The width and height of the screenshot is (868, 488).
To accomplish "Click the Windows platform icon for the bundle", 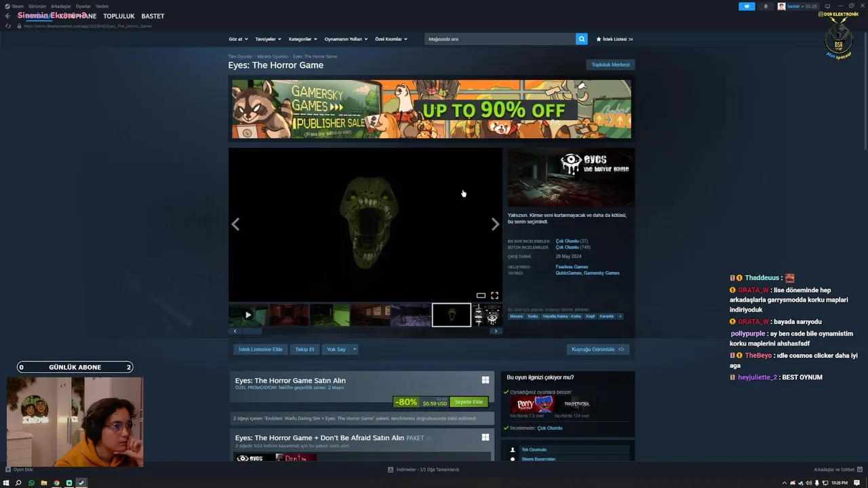I will tap(486, 437).
